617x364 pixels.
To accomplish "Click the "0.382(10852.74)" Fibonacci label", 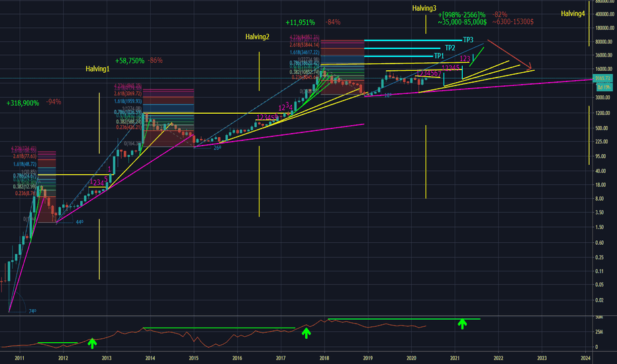I will pos(305,72).
